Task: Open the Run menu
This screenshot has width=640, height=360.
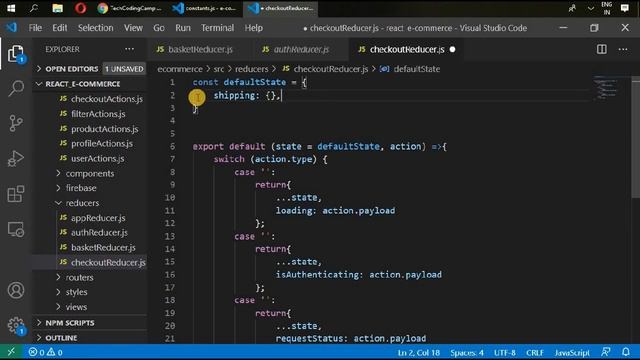Action: click(182, 28)
